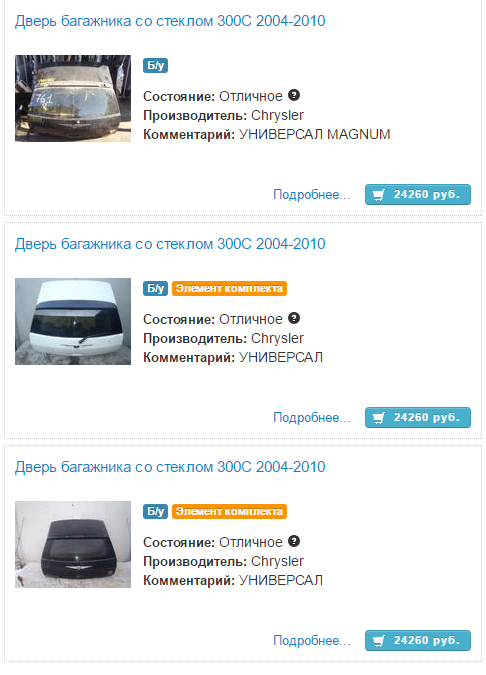Viewport: 486px width, 675px height.
Task: Click the cart icon in first 24260 руб. button
Action: [378, 195]
